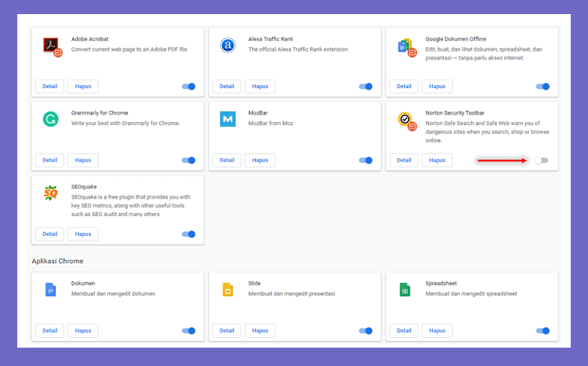The width and height of the screenshot is (588, 366).
Task: Switch off the Spreadsheet app toggle
Action: [x=542, y=331]
